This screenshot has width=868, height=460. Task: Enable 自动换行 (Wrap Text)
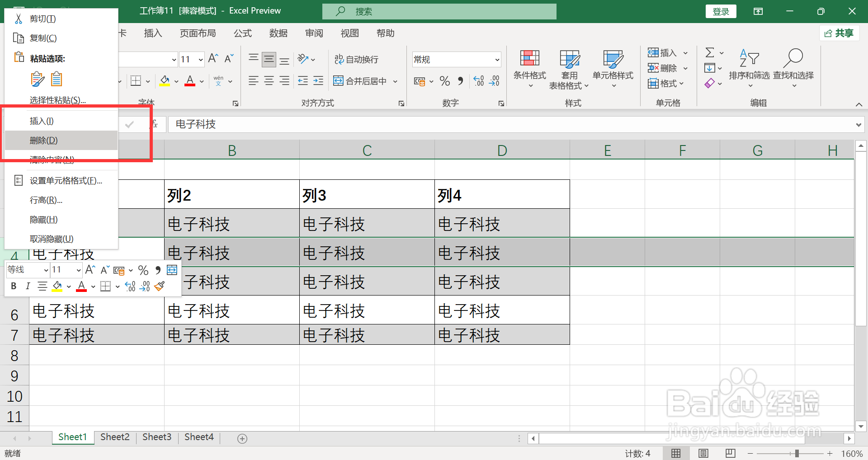(x=356, y=59)
